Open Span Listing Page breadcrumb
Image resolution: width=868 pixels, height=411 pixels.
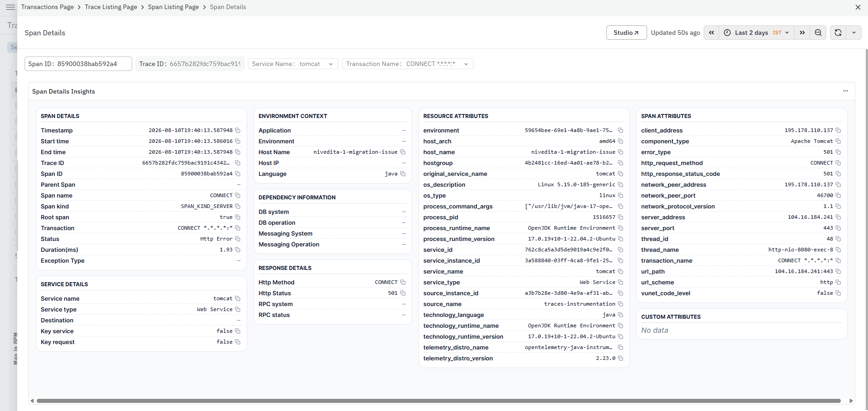(x=173, y=7)
